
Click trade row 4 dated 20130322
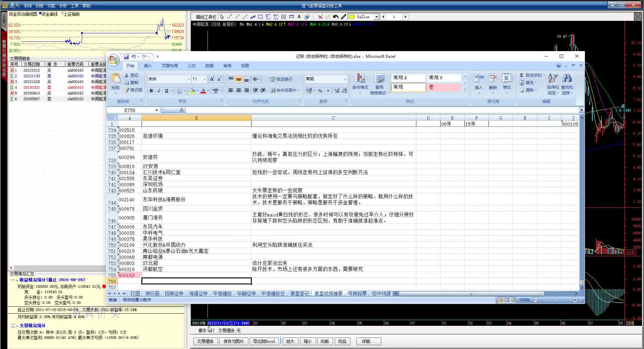tap(58, 87)
